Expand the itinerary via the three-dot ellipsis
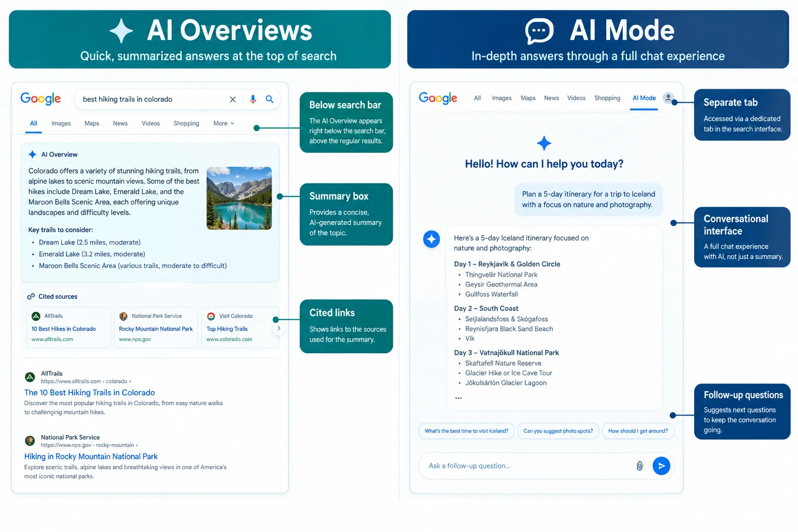798x532 pixels. (458, 398)
